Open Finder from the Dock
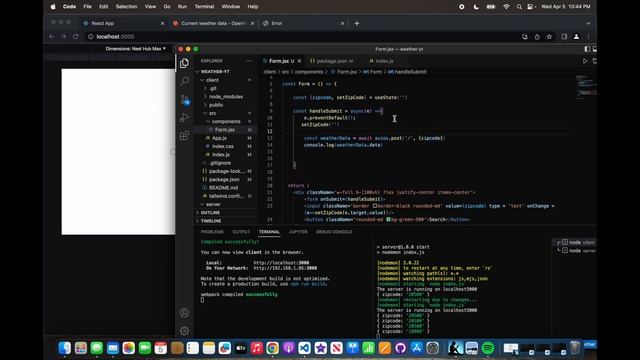The image size is (640, 360). (64, 348)
